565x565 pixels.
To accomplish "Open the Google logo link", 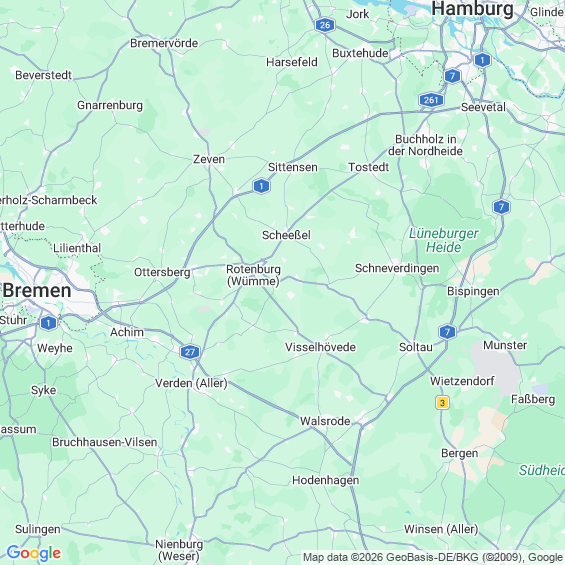I will [34, 553].
